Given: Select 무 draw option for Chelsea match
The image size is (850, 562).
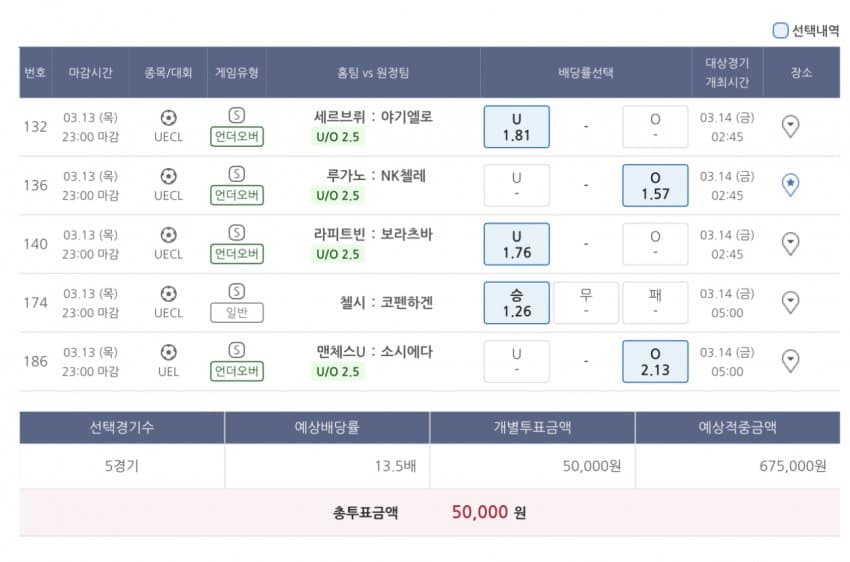Looking at the screenshot, I should click(586, 302).
